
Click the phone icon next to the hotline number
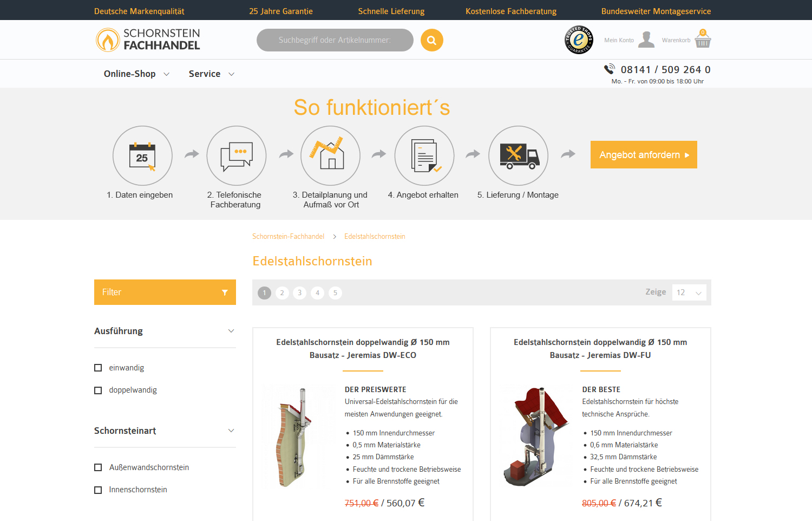click(610, 69)
